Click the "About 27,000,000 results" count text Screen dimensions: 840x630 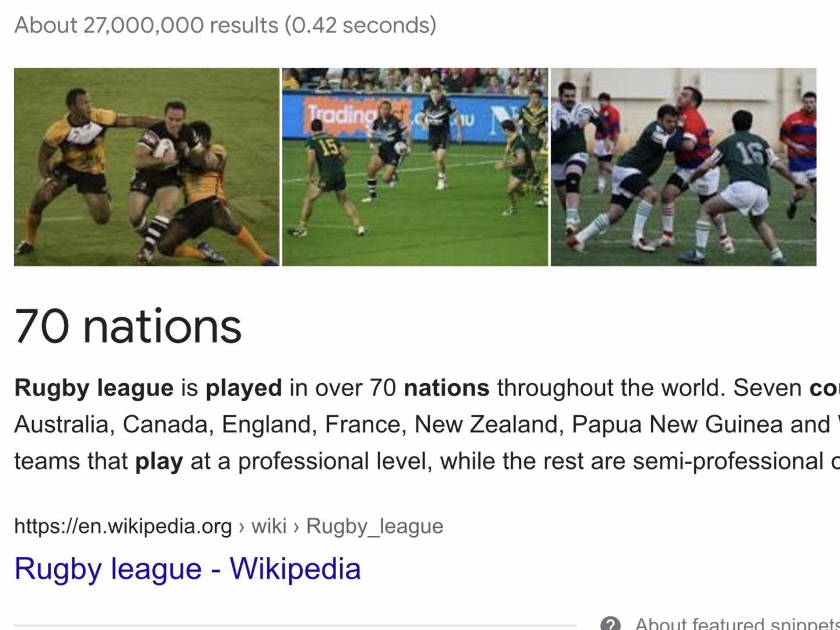point(146,26)
